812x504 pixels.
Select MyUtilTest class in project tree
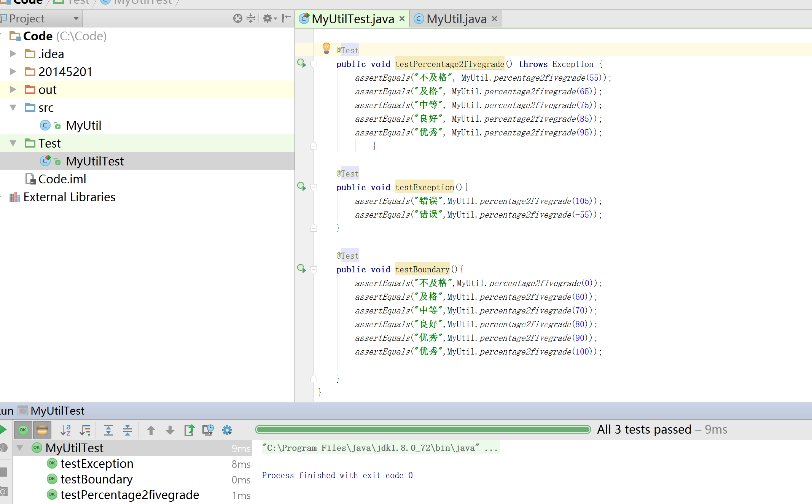[x=95, y=161]
